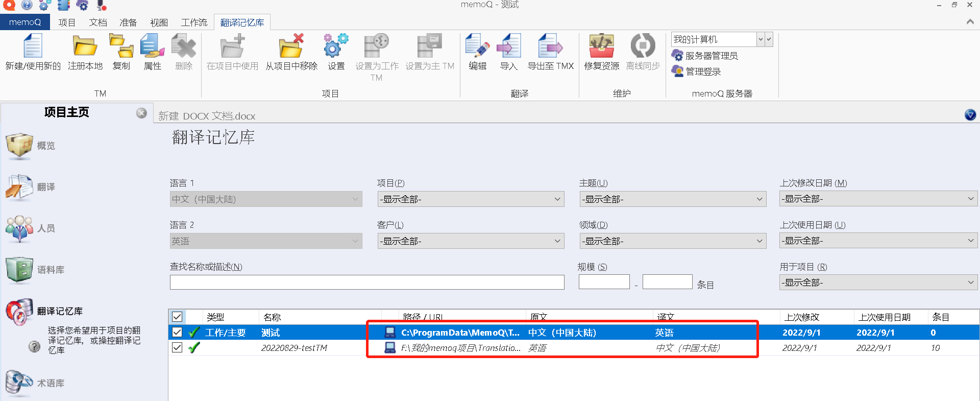Click the New/Use New TM icon
This screenshot has height=401, width=980.
(33, 46)
